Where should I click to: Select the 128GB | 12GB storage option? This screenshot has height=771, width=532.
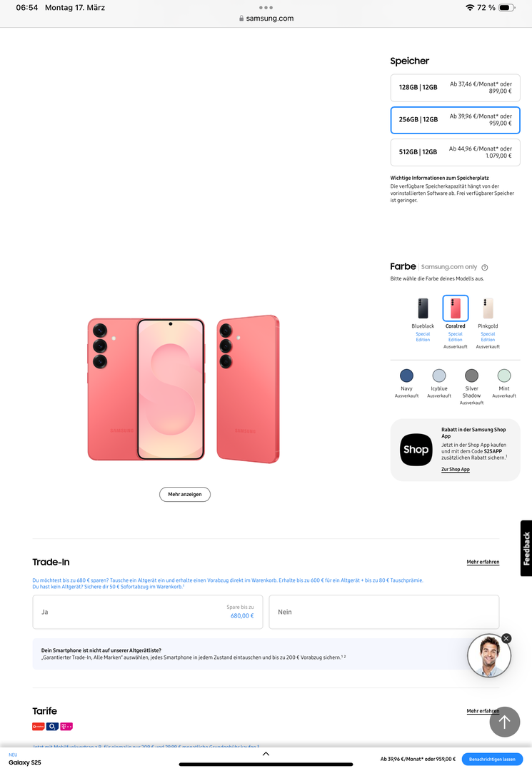tap(456, 88)
